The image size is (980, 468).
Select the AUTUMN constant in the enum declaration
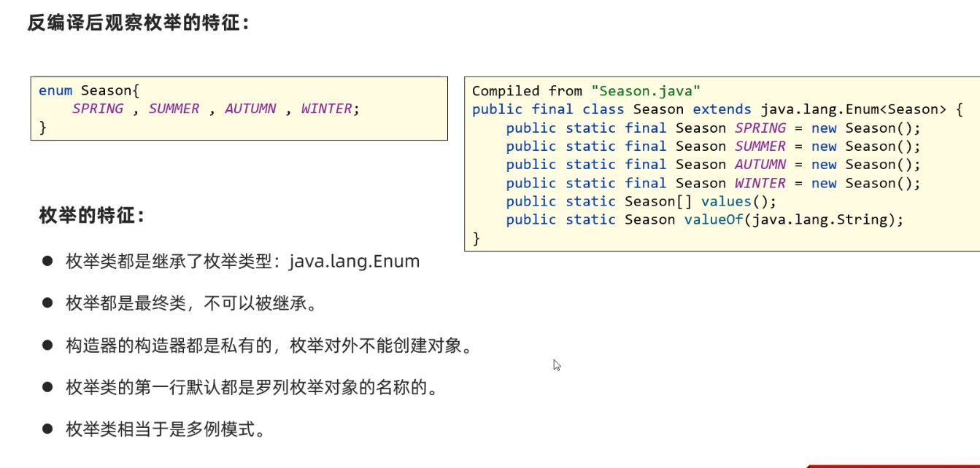click(x=250, y=109)
